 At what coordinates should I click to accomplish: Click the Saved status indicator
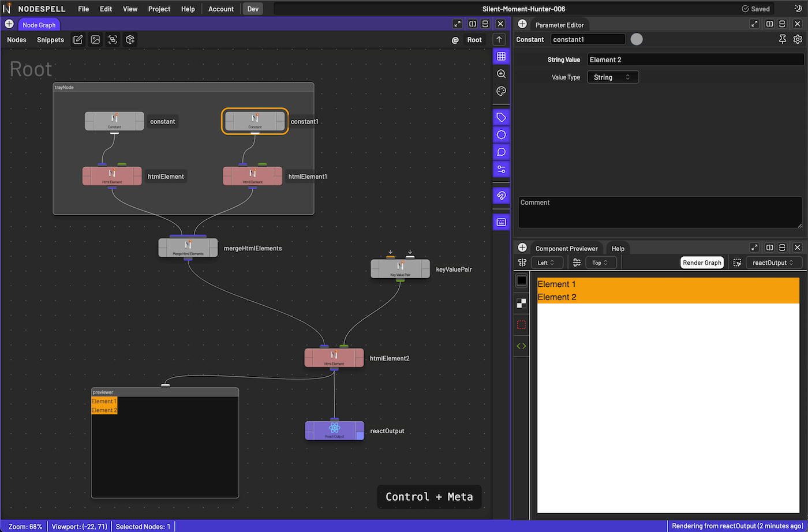[x=756, y=9]
